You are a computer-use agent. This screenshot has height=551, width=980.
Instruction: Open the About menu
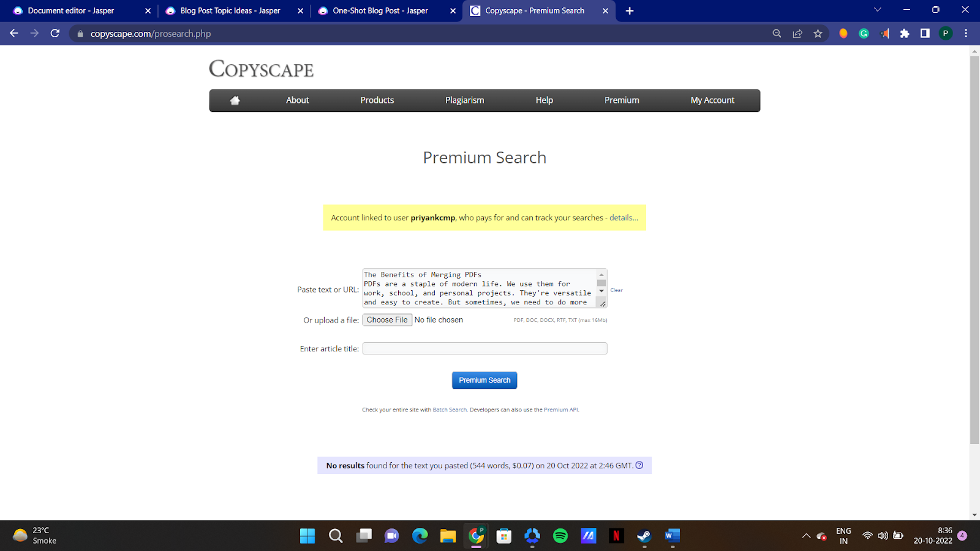(298, 100)
